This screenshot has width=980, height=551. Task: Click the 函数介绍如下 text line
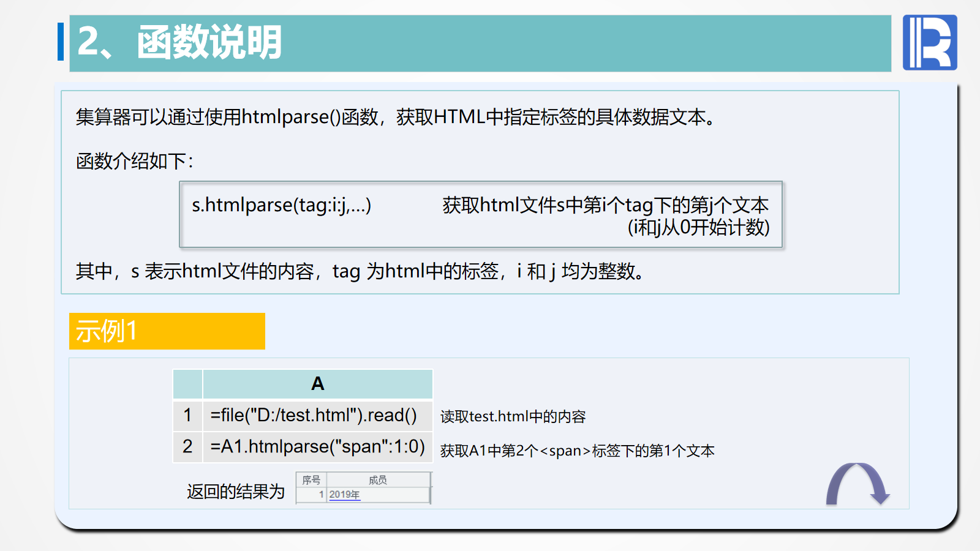[135, 162]
